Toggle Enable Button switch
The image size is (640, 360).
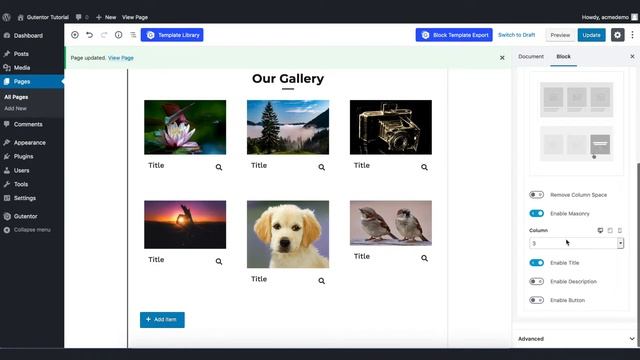(x=536, y=300)
